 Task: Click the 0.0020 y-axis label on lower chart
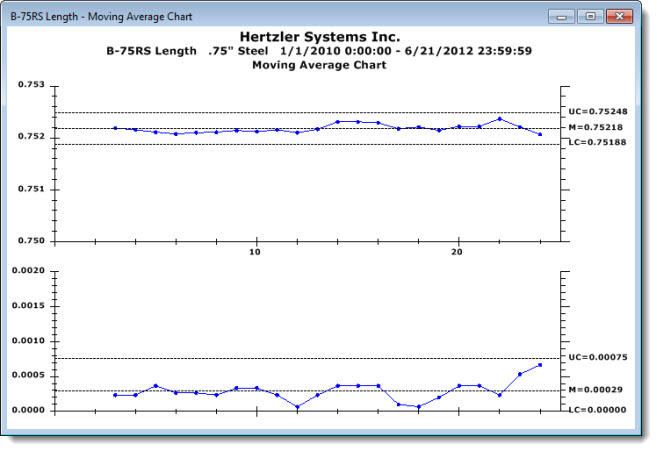[x=29, y=271]
